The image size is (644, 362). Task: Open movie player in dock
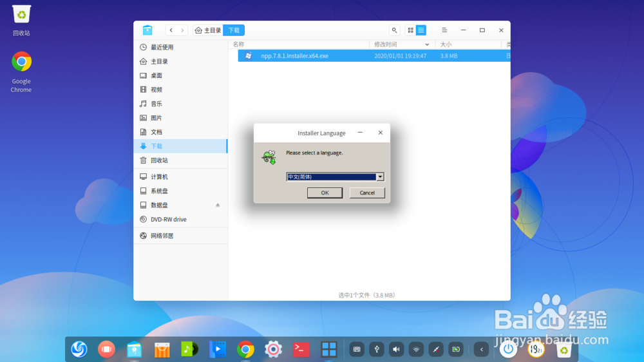[x=218, y=349]
